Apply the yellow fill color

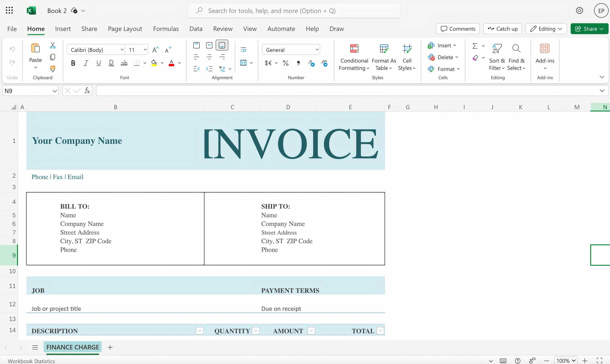pyautogui.click(x=154, y=63)
